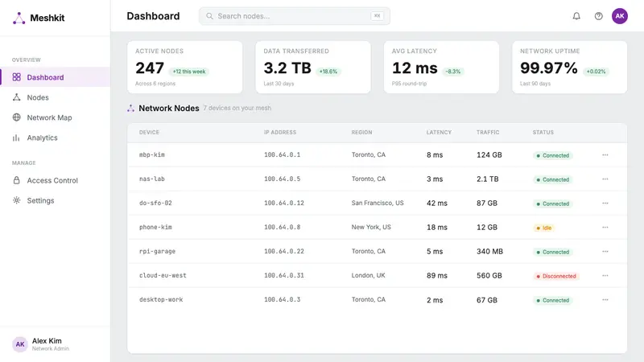Click the Access Control lock icon
The width and height of the screenshot is (644, 362).
point(16,180)
